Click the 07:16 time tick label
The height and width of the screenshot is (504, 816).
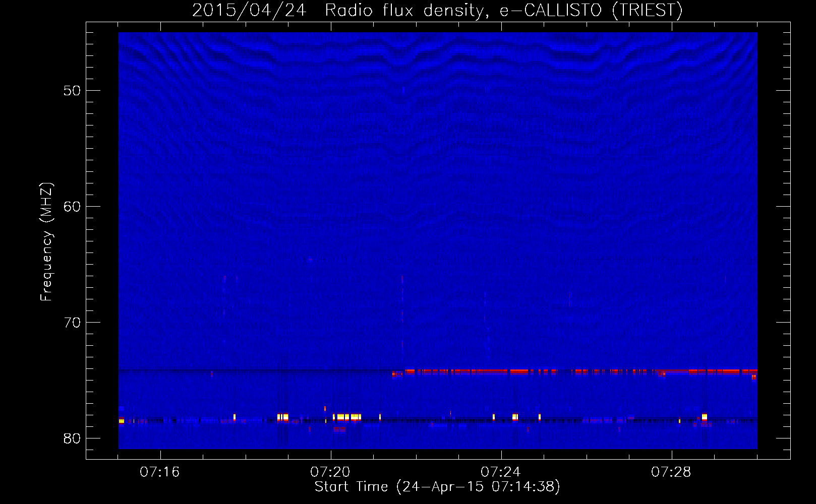point(160,472)
